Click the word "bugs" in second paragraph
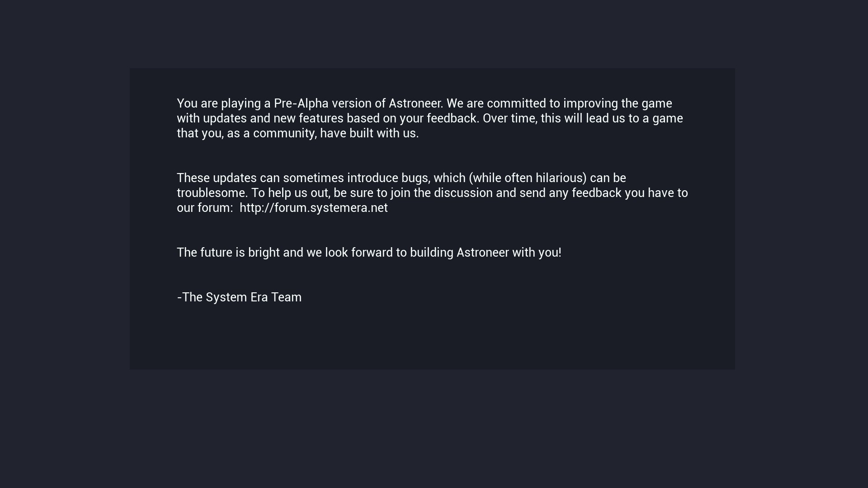Viewport: 868px width, 488px height. 414,178
